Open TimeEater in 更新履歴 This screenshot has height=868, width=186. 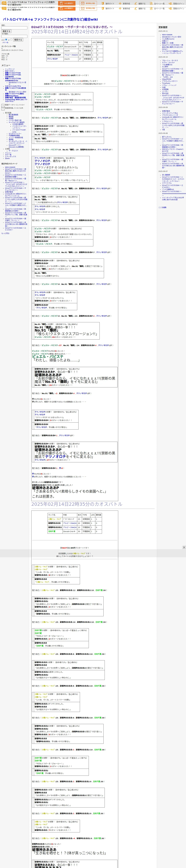pos(166,83)
